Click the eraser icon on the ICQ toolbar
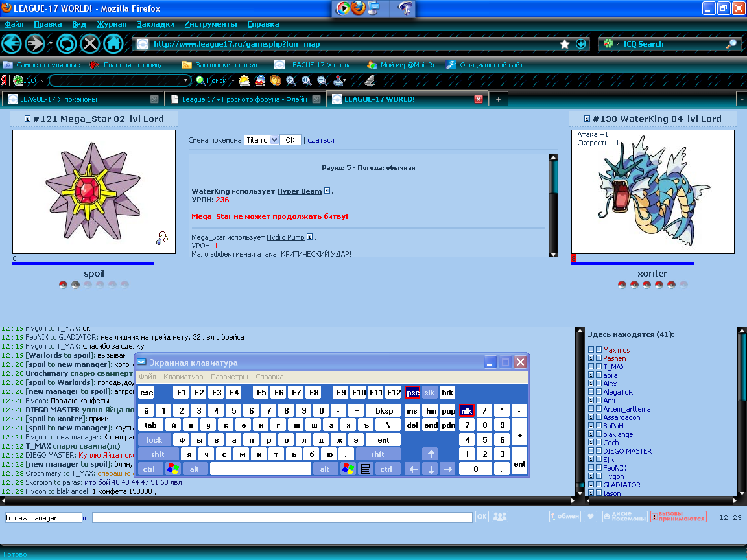Image resolution: width=747 pixels, height=560 pixels. 370,80
